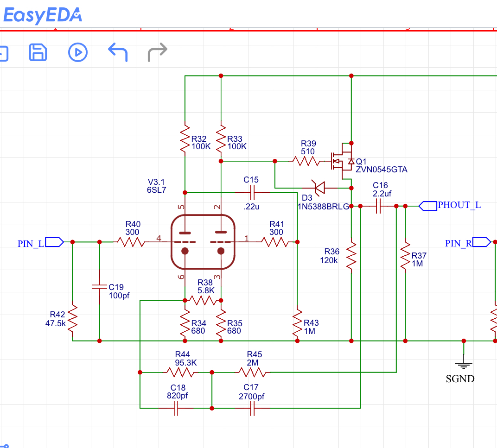497x448 pixels.
Task: Select resistor R37 1M symbol
Action: click(x=405, y=255)
